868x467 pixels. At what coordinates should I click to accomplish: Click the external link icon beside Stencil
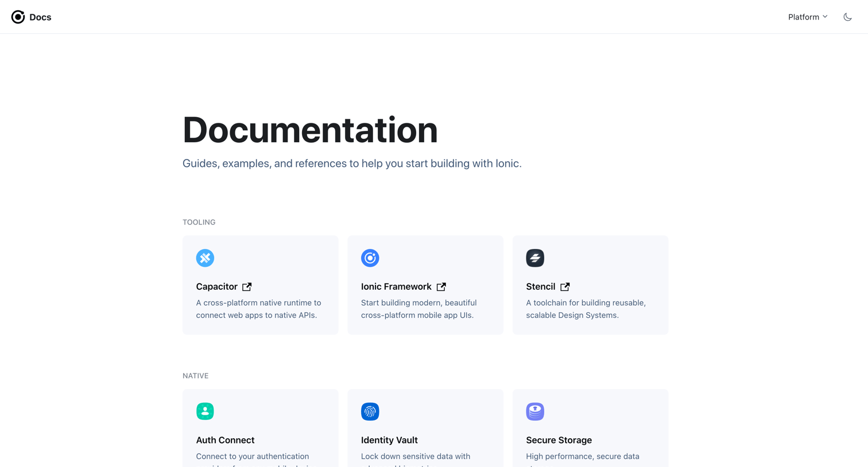point(565,287)
